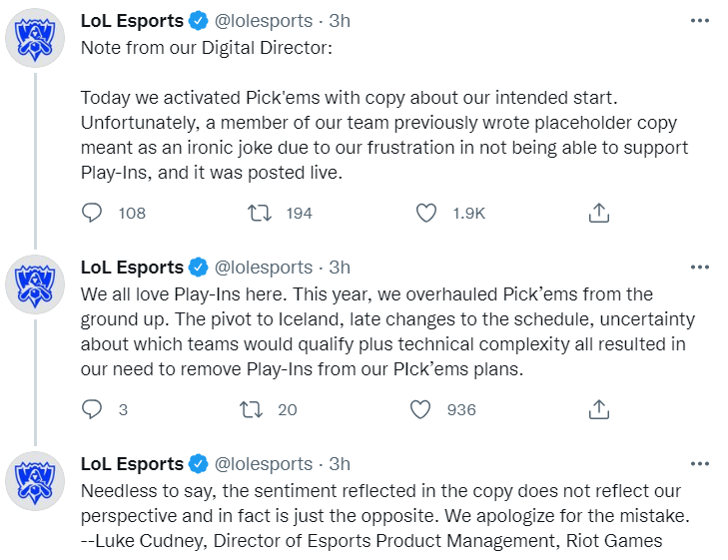Open more options menu on second tweet
The width and height of the screenshot is (728, 560).
click(x=700, y=268)
